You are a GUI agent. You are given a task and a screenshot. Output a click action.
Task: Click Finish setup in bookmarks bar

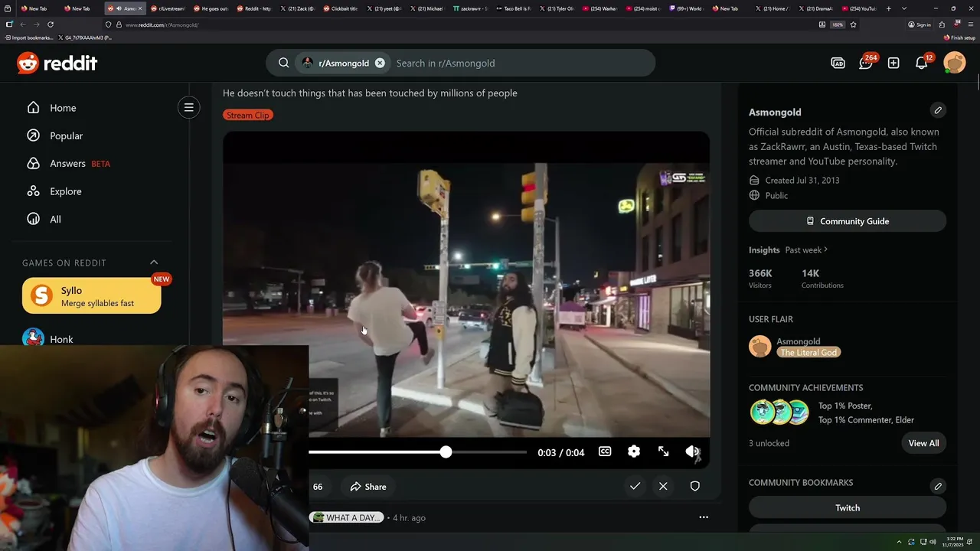(x=960, y=37)
